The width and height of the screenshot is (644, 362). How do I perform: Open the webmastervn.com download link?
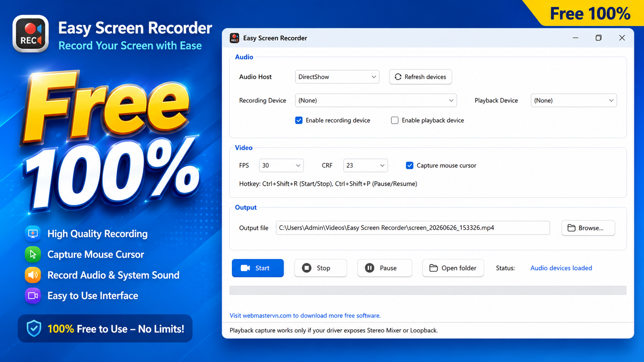305,315
